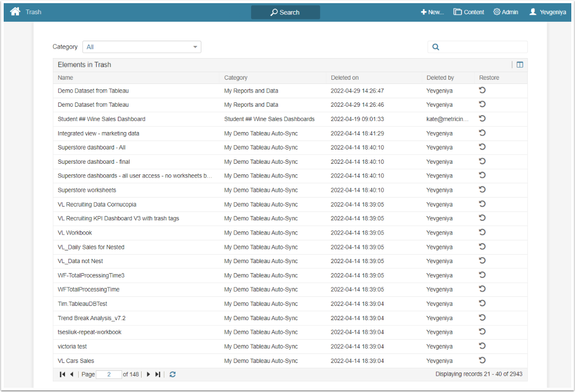
Task: Restore the VL Workbook element
Action: [482, 232]
